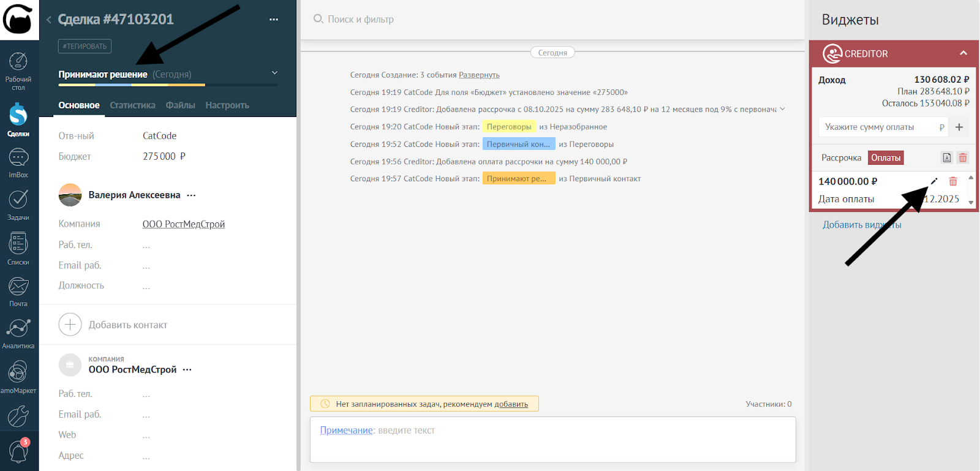The width and height of the screenshot is (980, 471).
Task: Collapse the CREDITOR widget panel
Action: click(963, 53)
